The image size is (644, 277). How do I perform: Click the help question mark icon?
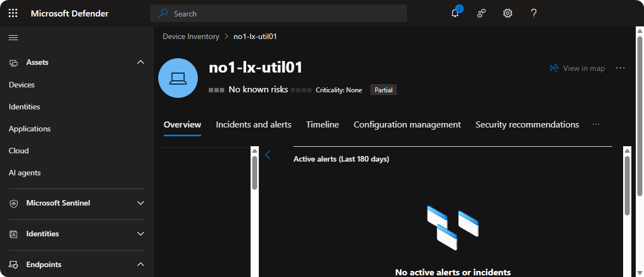(x=534, y=13)
